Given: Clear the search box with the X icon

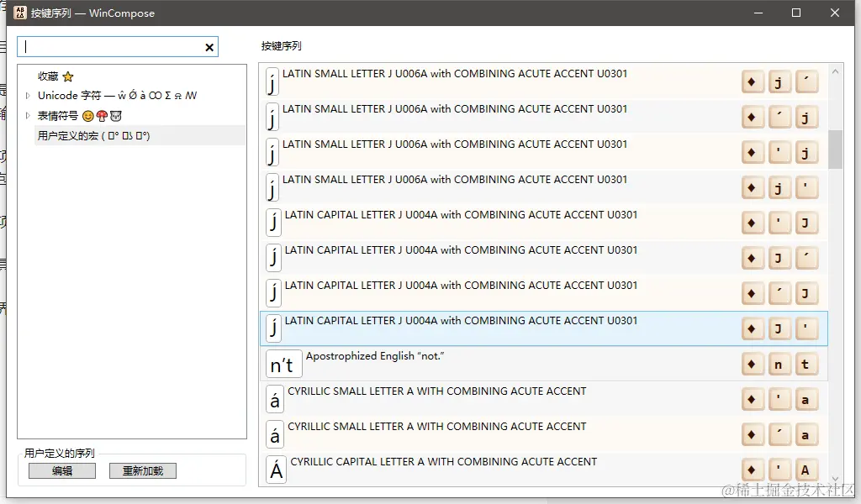Looking at the screenshot, I should (x=209, y=48).
